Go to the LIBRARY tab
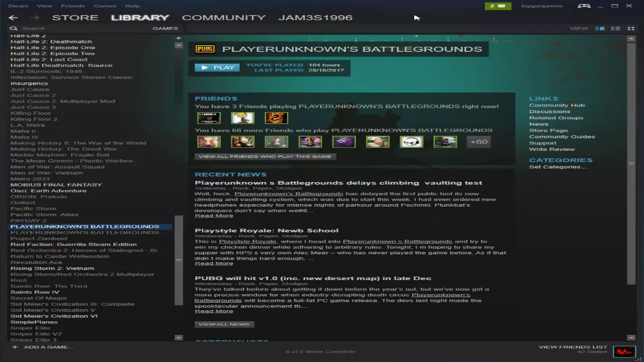The width and height of the screenshot is (644, 362). pyautogui.click(x=140, y=18)
